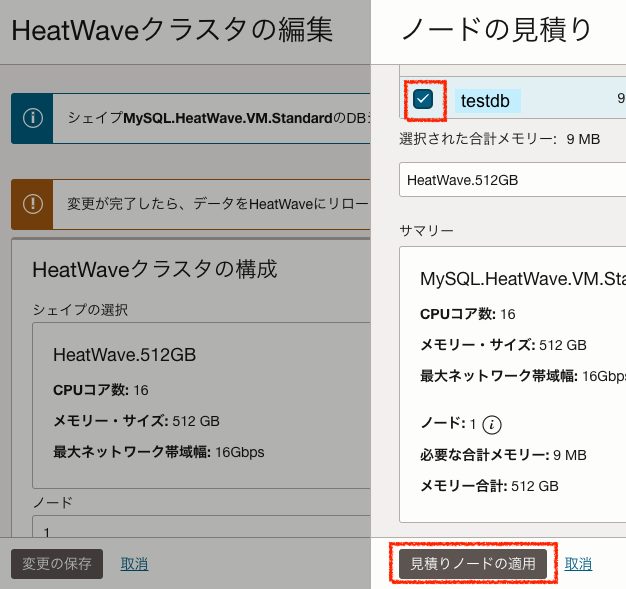Screen dimensions: 626x589
Task: Uncheck the testdb schema checkbox
Action: (423, 99)
